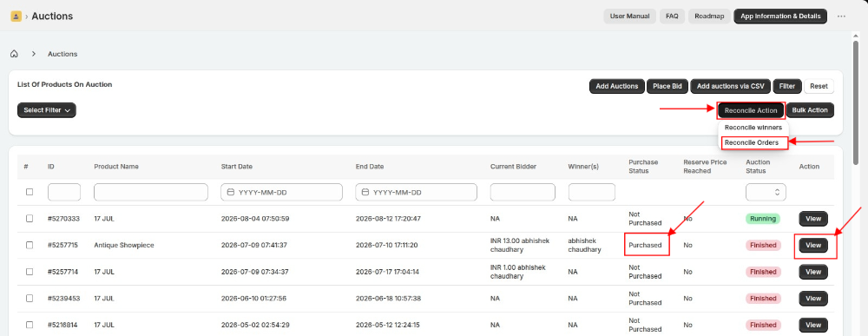Open the Auction Status filter dropdown
Viewport: 868px width, 336px height.
pyautogui.click(x=766, y=192)
